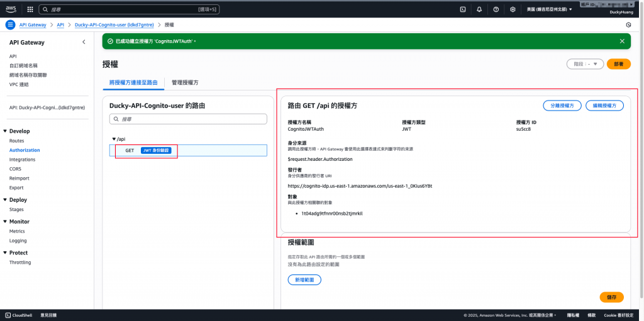The height and width of the screenshot is (321, 644).
Task: Open the region selector dropdown
Action: tap(549, 9)
